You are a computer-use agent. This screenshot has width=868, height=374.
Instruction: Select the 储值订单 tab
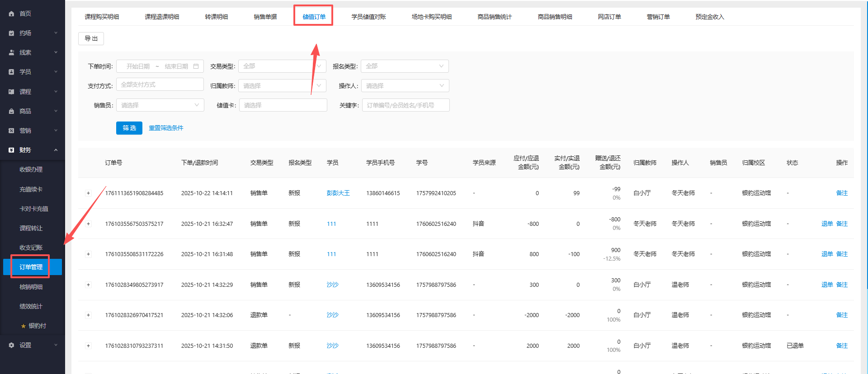tap(314, 17)
